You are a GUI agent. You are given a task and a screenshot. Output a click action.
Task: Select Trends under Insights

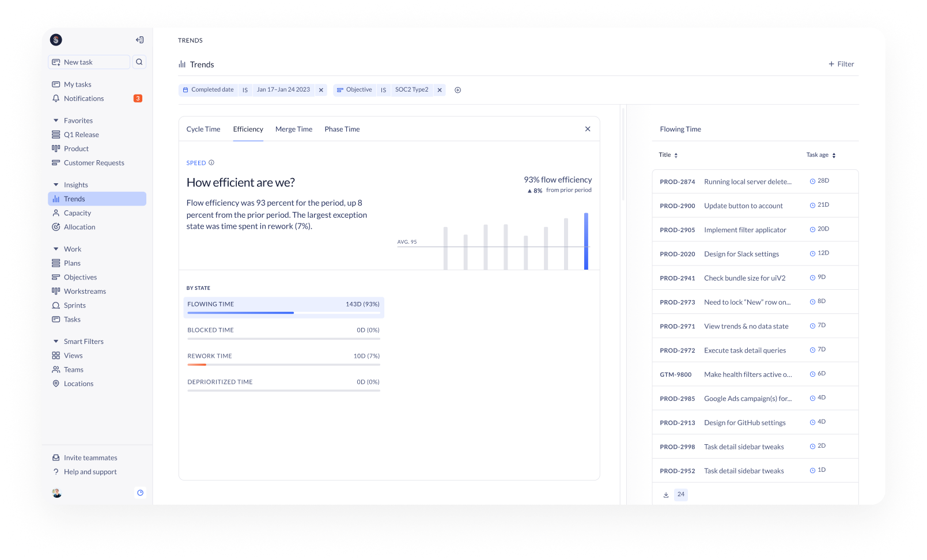pos(97,199)
